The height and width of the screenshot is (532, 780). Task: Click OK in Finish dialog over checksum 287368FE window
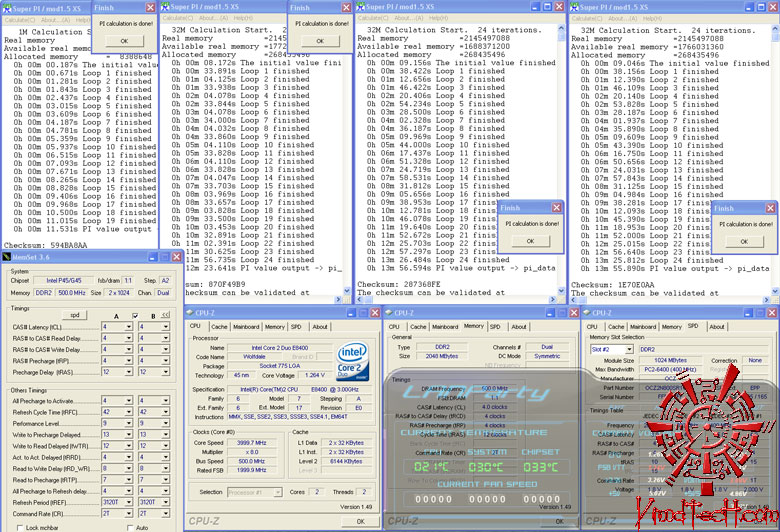531,241
